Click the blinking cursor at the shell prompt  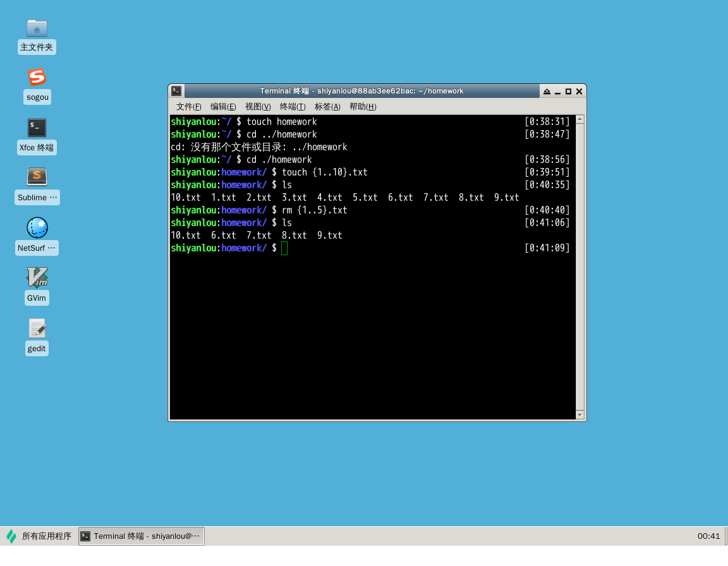(x=284, y=248)
